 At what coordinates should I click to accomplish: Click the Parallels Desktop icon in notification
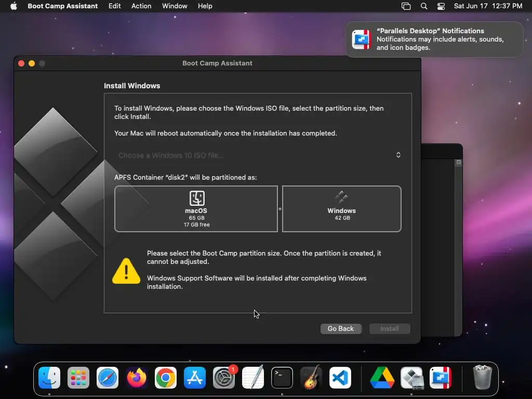tap(361, 39)
